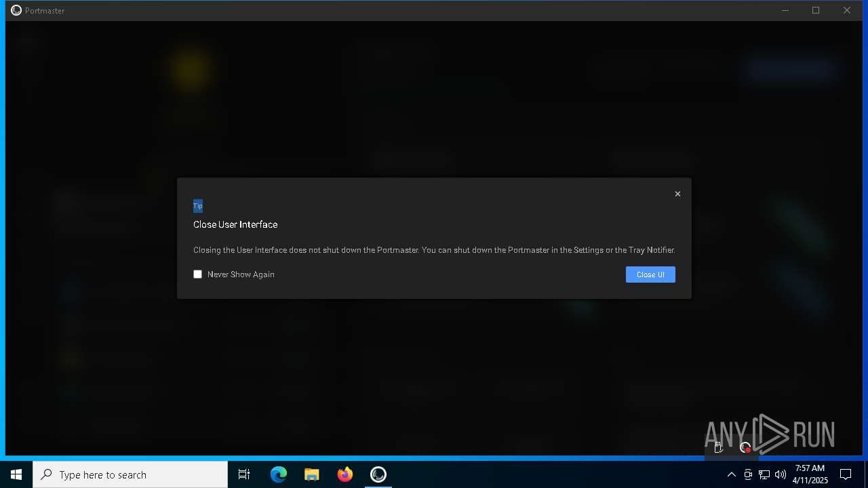The image size is (868, 488).
Task: Enable the Never Show Again checkbox
Action: click(x=198, y=274)
